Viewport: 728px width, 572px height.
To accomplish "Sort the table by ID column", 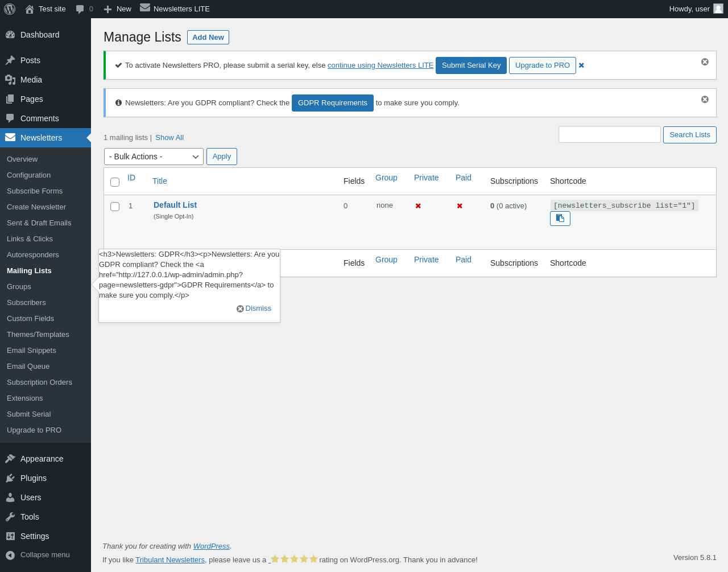I will pos(131,178).
